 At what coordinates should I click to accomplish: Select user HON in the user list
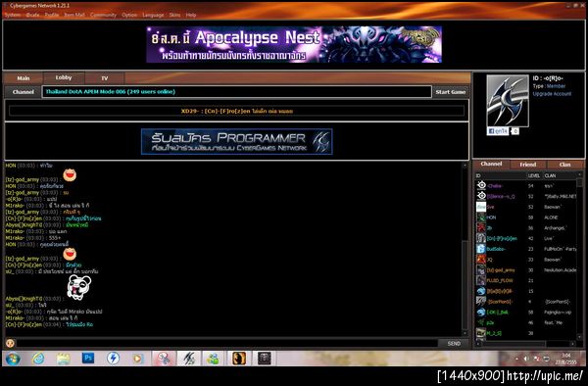(526, 217)
